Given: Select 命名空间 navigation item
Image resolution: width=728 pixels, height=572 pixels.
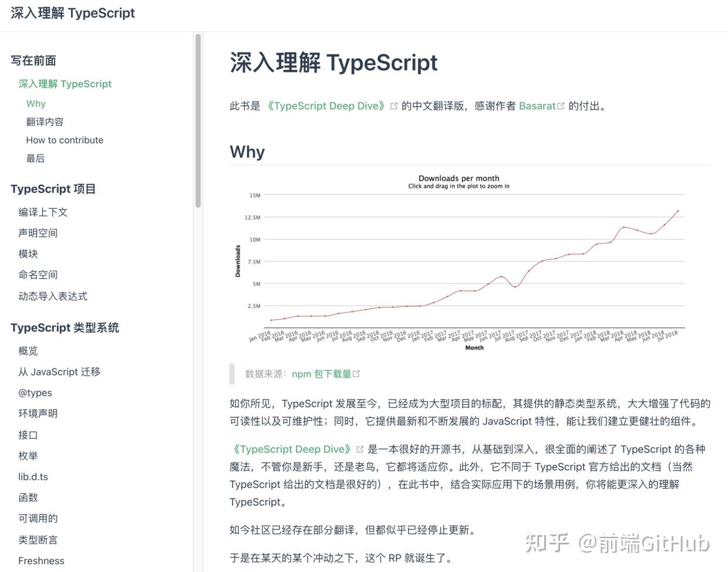Looking at the screenshot, I should (38, 275).
